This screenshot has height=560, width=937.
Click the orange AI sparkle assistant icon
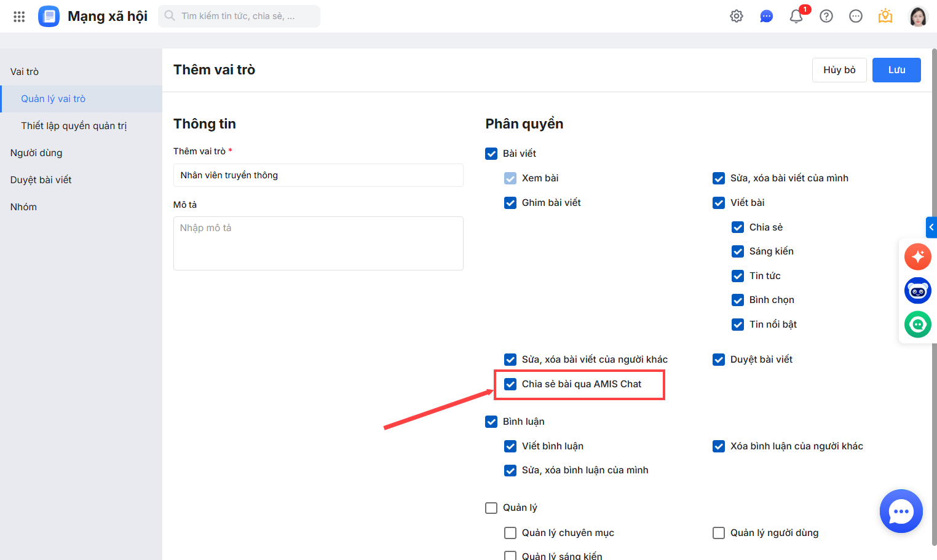pyautogui.click(x=917, y=257)
